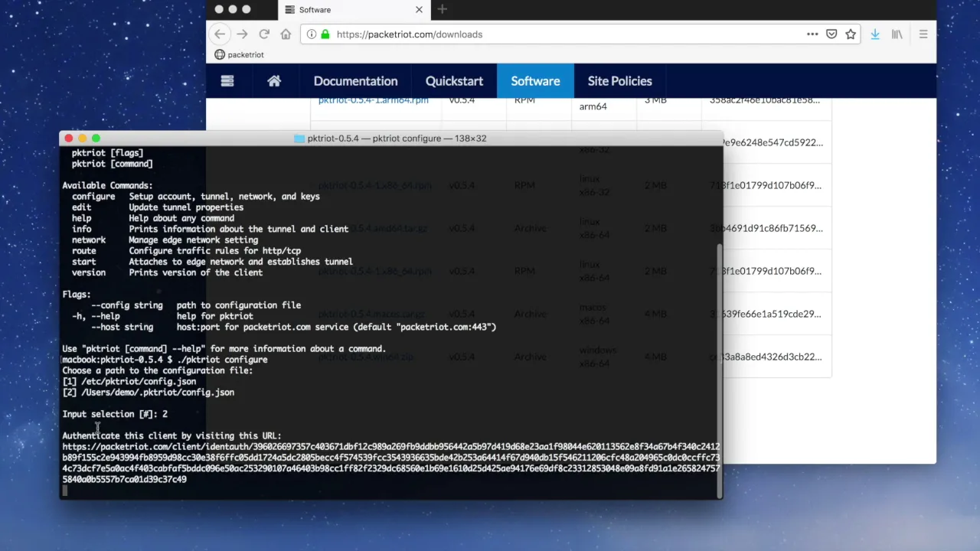980x551 pixels.
Task: Open Firefox downloads arrow panel
Action: (875, 34)
